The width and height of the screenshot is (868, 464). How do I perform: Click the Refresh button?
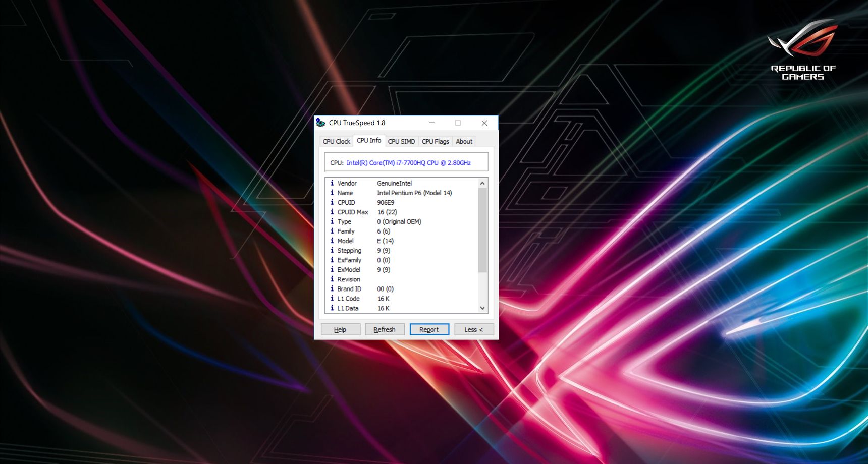pyautogui.click(x=385, y=329)
